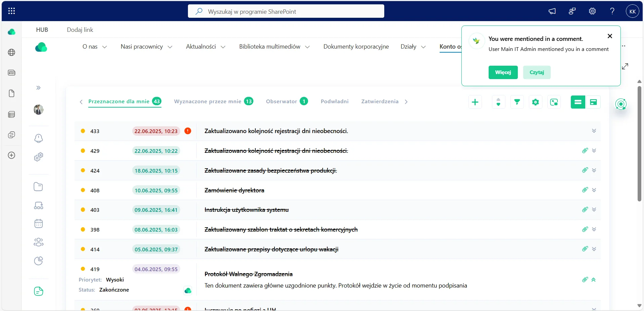Image resolution: width=644 pixels, height=311 pixels.
Task: Expand details of task 433
Action: coord(594,131)
